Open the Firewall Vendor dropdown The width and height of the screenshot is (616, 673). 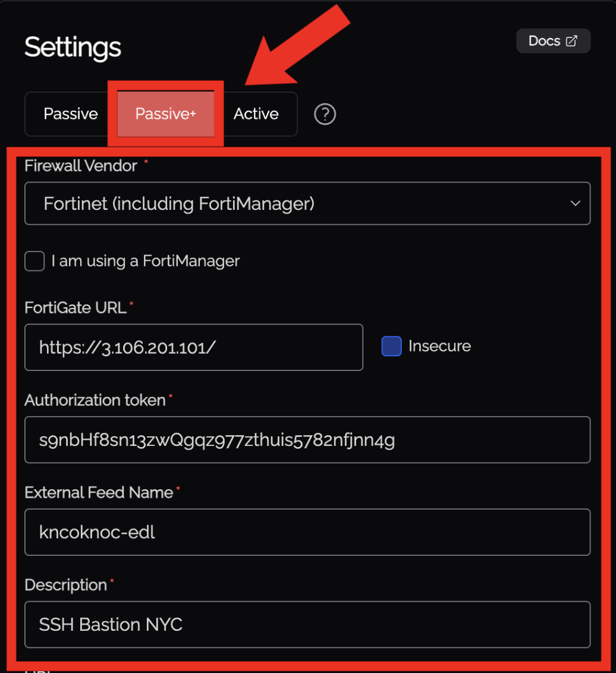[307, 204]
